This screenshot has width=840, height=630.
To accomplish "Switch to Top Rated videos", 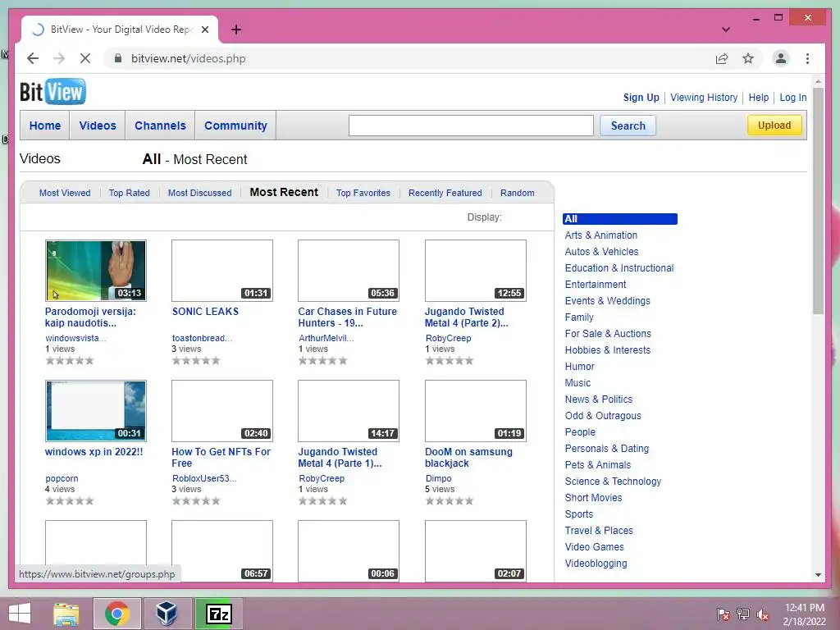I will [129, 193].
